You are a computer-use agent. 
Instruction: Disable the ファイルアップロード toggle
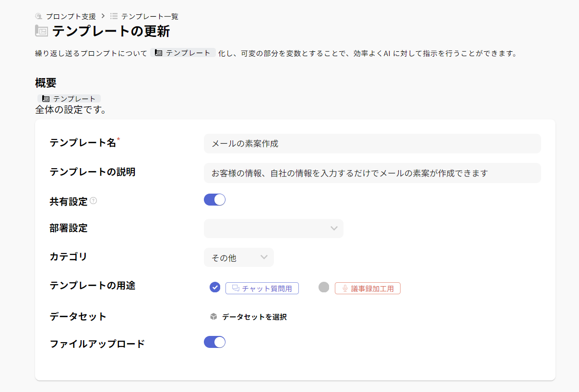coord(214,342)
